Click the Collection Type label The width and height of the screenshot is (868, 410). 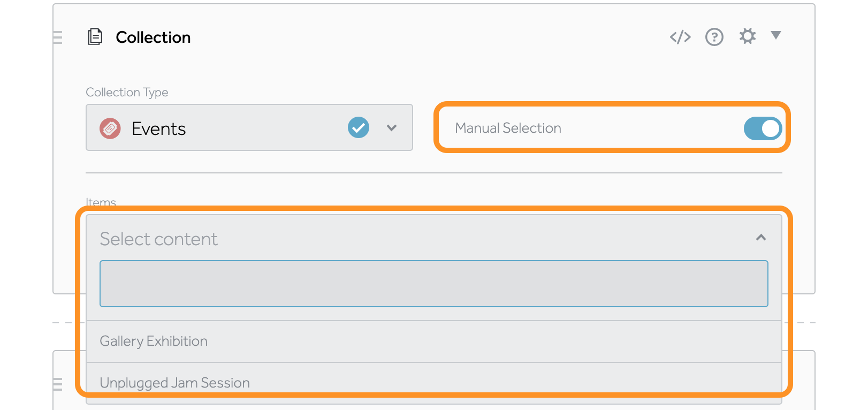127,93
